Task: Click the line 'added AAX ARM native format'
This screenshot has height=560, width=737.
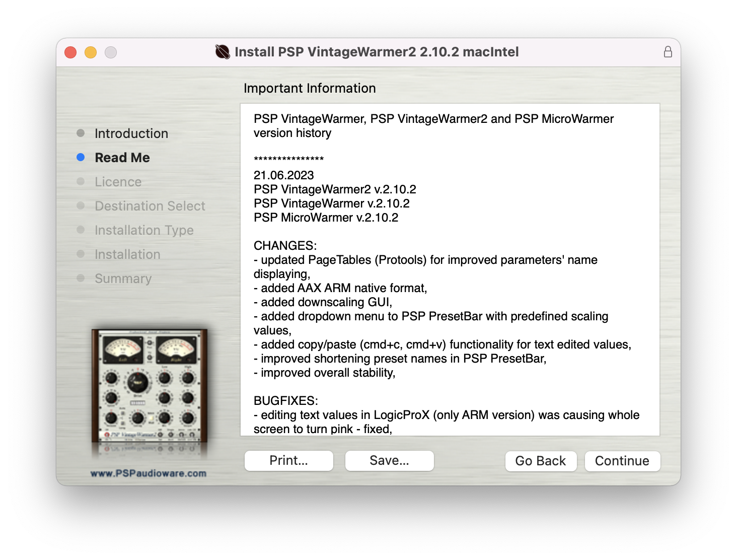Action: pos(340,288)
